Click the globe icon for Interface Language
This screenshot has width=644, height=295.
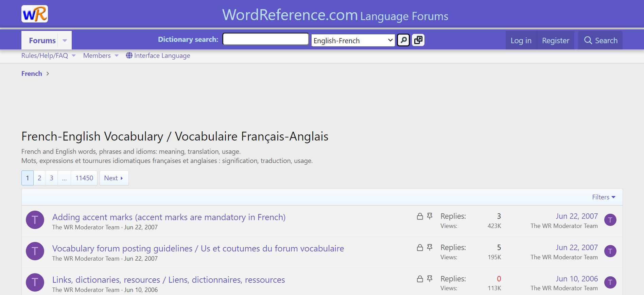129,55
